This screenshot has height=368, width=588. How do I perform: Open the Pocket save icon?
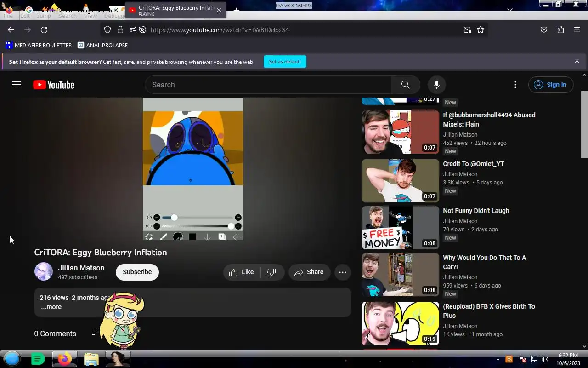click(544, 30)
